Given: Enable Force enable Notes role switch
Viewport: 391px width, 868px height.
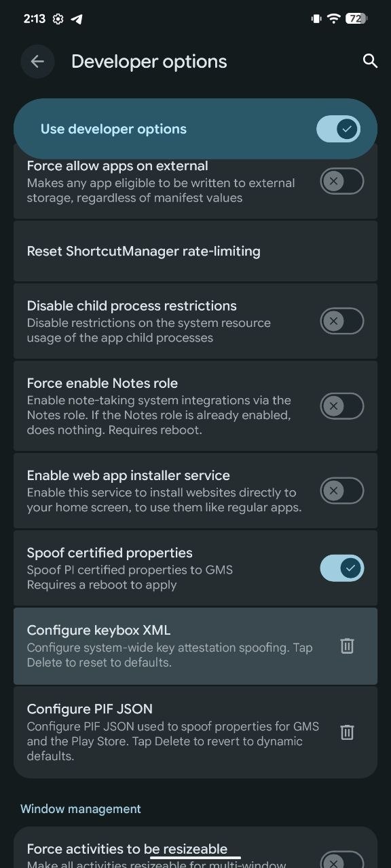Looking at the screenshot, I should click(x=342, y=406).
